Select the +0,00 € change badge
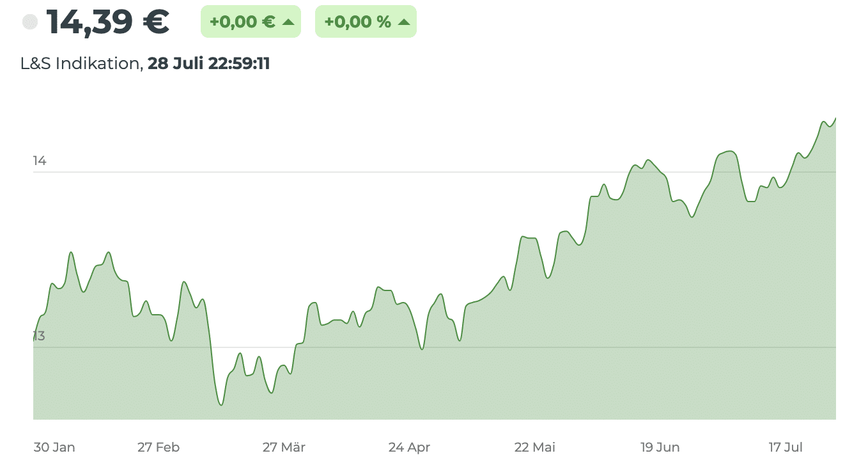The image size is (868, 467). [x=251, y=22]
